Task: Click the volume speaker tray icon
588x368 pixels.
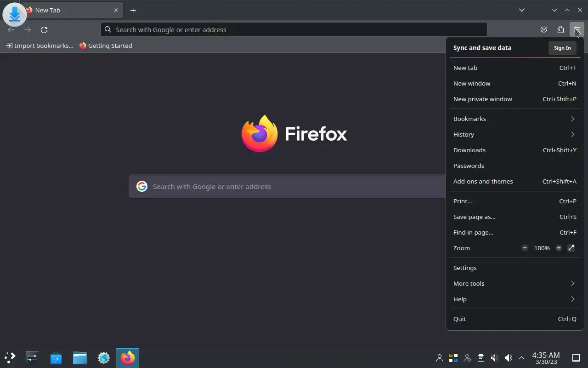Action: (508, 358)
